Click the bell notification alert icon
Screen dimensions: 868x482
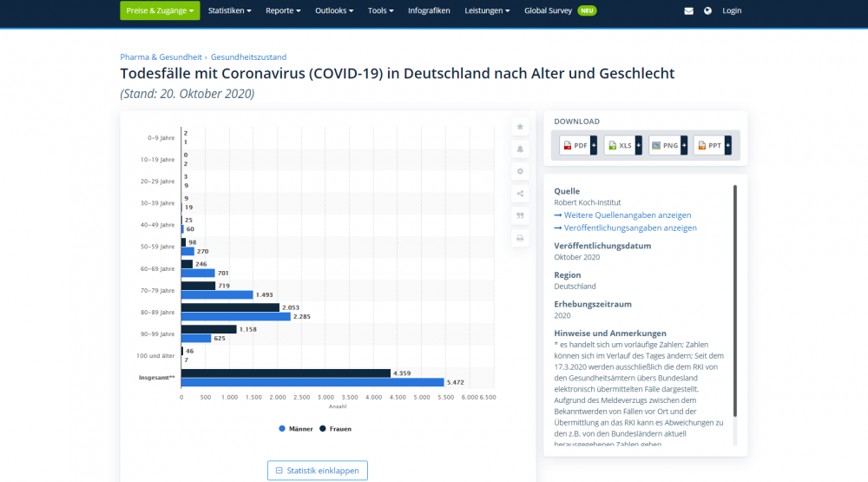tap(520, 149)
